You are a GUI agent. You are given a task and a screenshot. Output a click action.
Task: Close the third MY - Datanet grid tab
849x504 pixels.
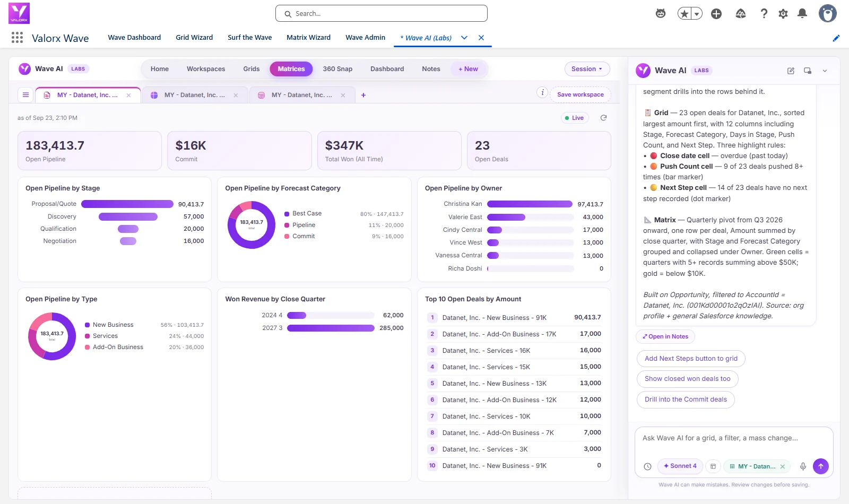coord(343,95)
